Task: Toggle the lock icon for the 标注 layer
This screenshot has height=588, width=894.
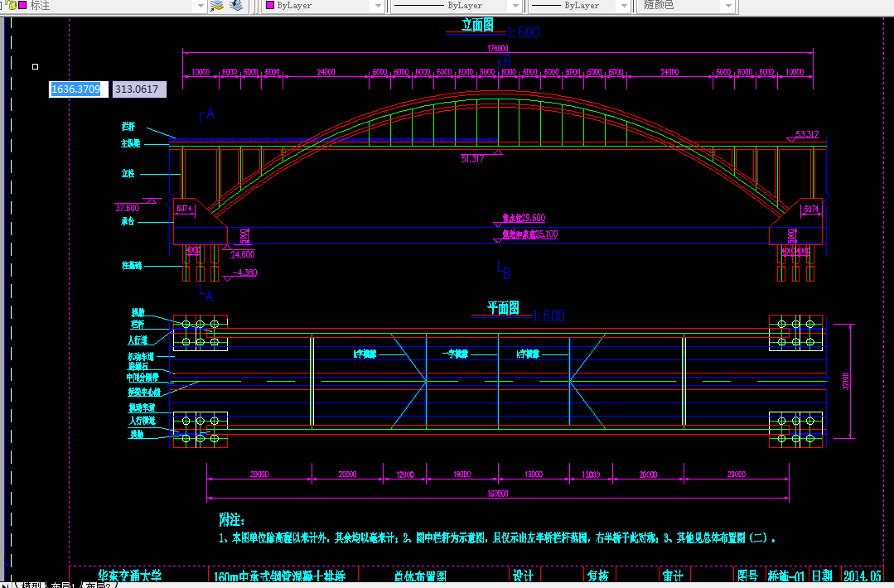Action: [10, 5]
